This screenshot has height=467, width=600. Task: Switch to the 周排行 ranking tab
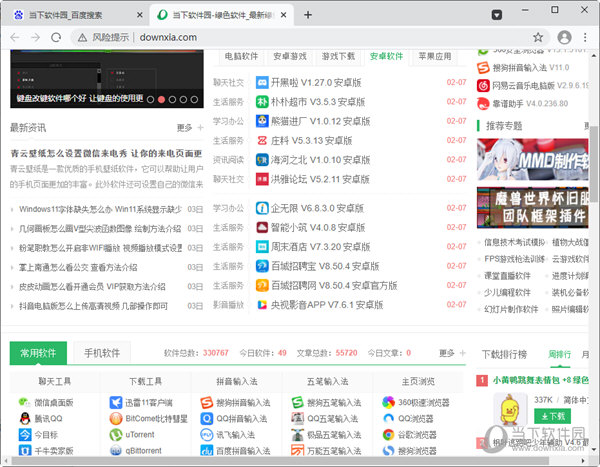(559, 354)
